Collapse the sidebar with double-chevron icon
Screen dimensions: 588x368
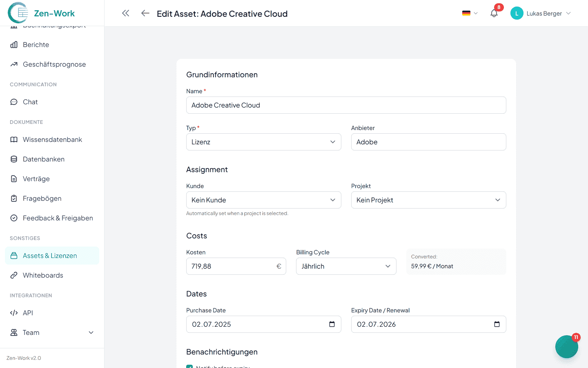tap(126, 13)
